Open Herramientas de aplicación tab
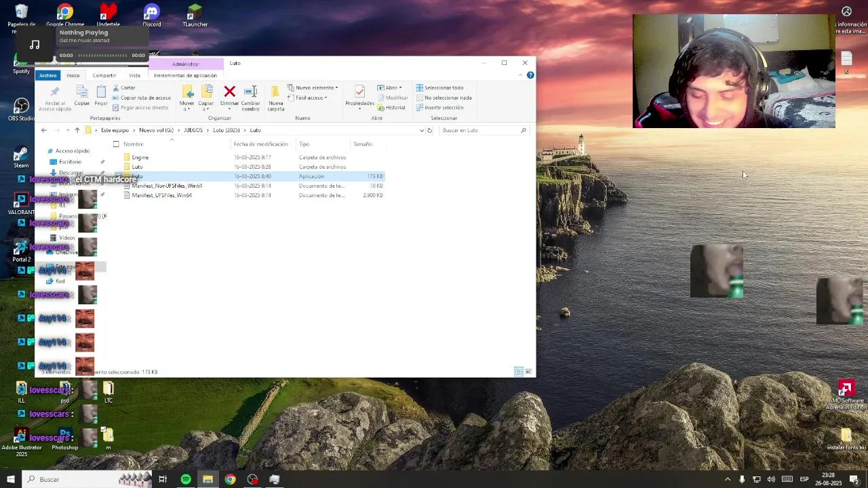 tap(185, 75)
